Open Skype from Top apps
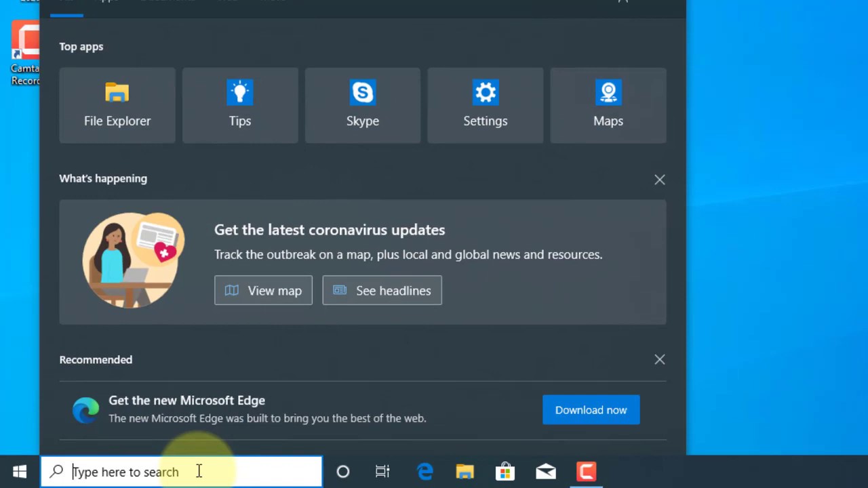This screenshot has width=868, height=488. click(363, 105)
